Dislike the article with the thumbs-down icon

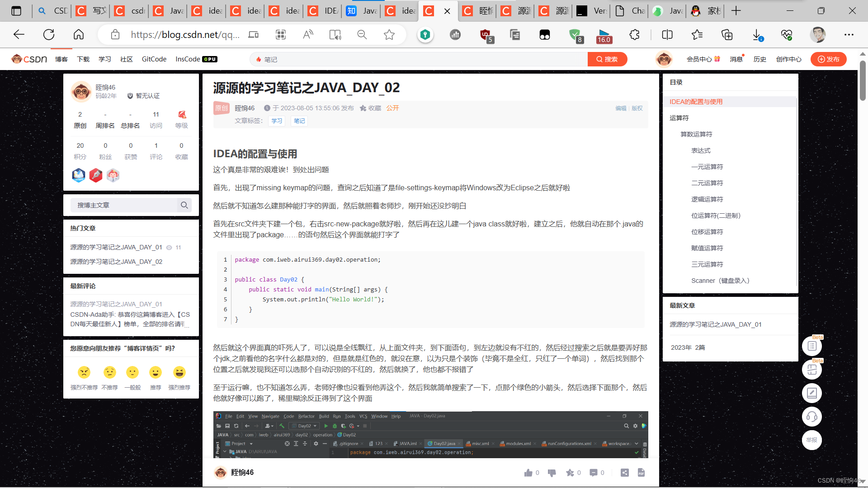552,473
